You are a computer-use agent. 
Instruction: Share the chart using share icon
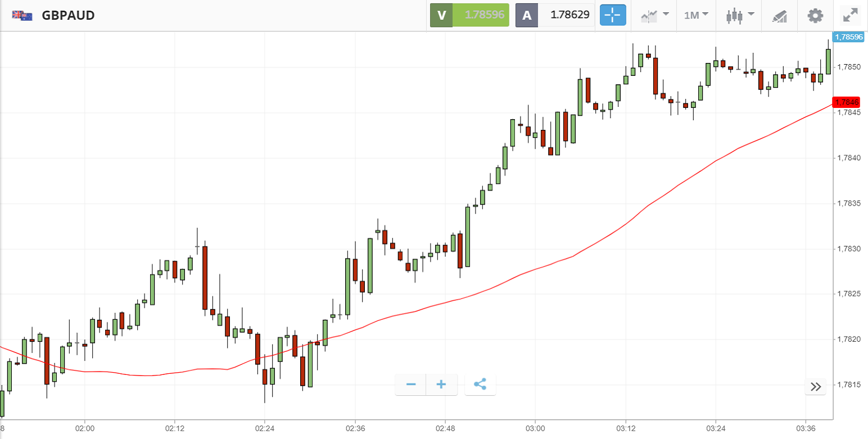480,384
